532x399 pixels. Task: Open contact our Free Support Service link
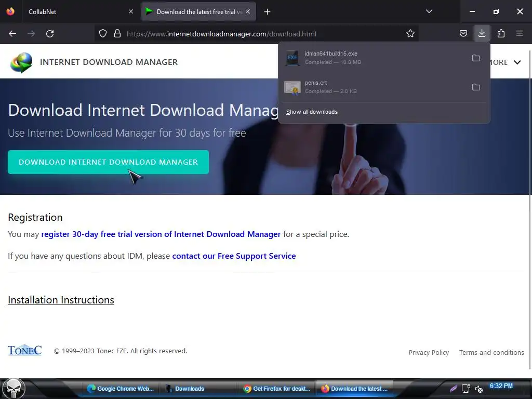(x=234, y=256)
